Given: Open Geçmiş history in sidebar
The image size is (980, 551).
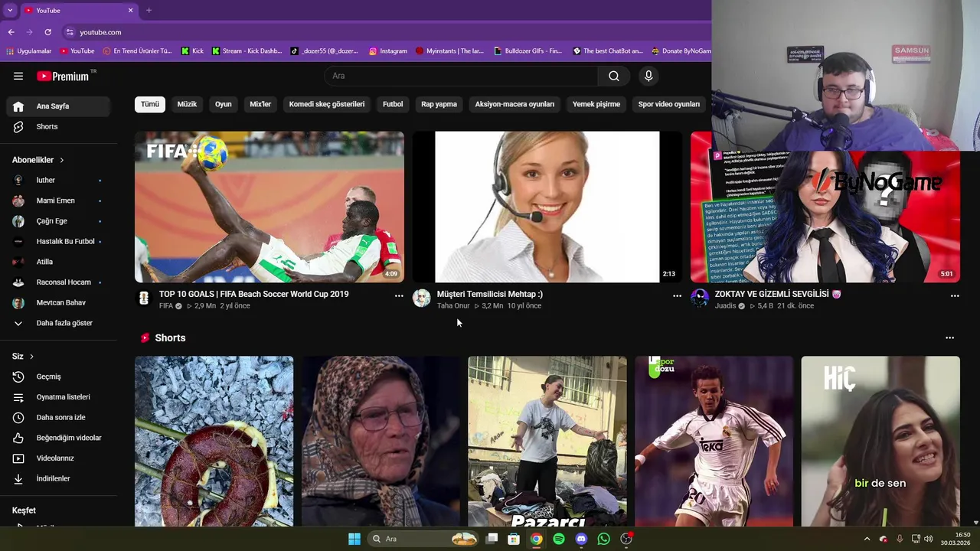Looking at the screenshot, I should pos(59,377).
